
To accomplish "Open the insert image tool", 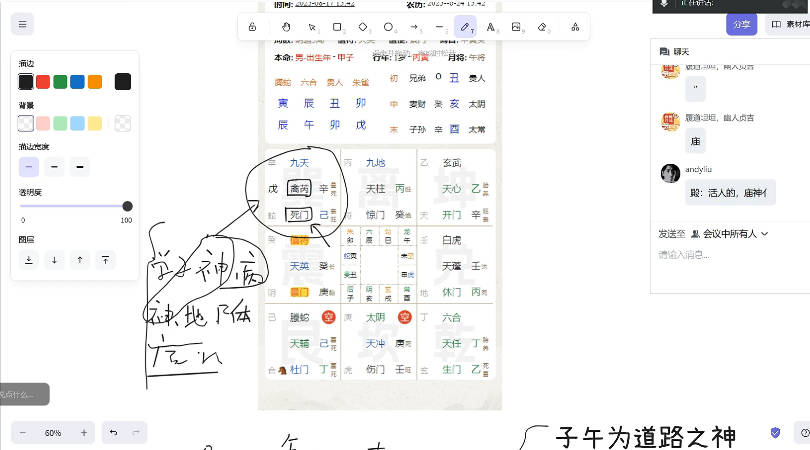I will click(517, 27).
